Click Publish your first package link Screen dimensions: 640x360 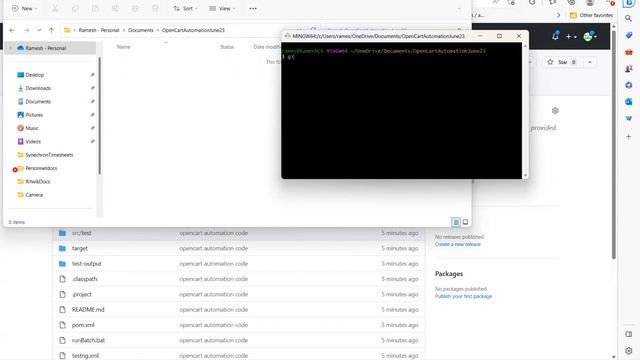pos(463,296)
